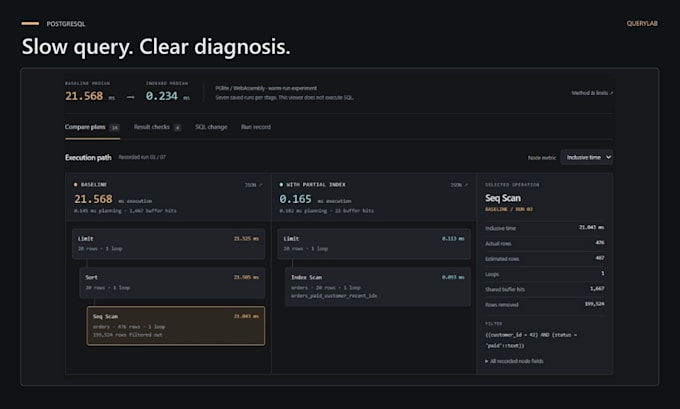Open the Compare plans tab
This screenshot has width=680, height=409.
(x=92, y=127)
